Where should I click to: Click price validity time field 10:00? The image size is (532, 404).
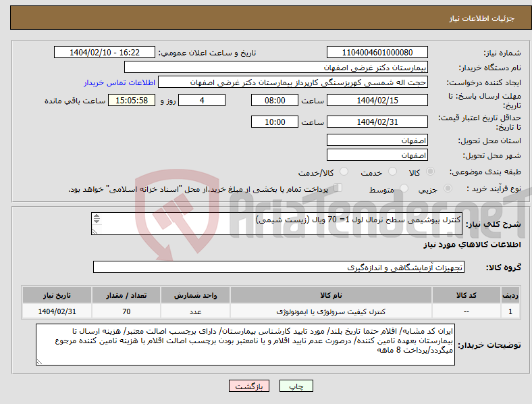click(275, 122)
